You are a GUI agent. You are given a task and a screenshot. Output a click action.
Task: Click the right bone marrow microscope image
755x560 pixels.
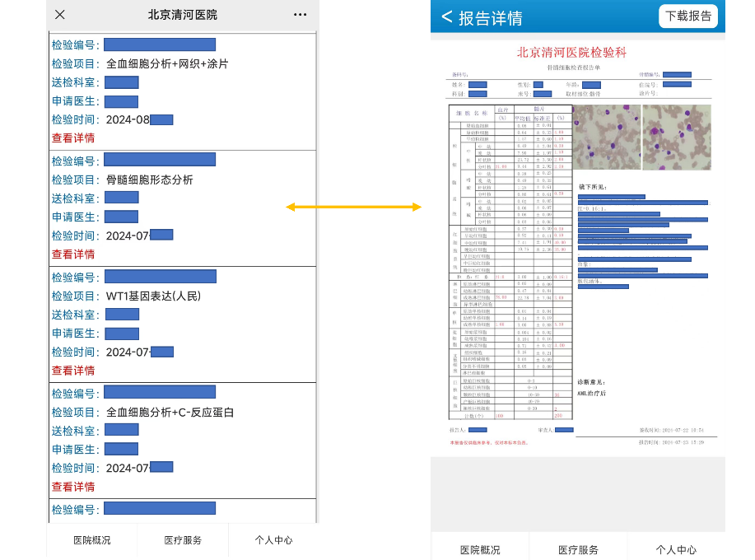click(x=676, y=137)
